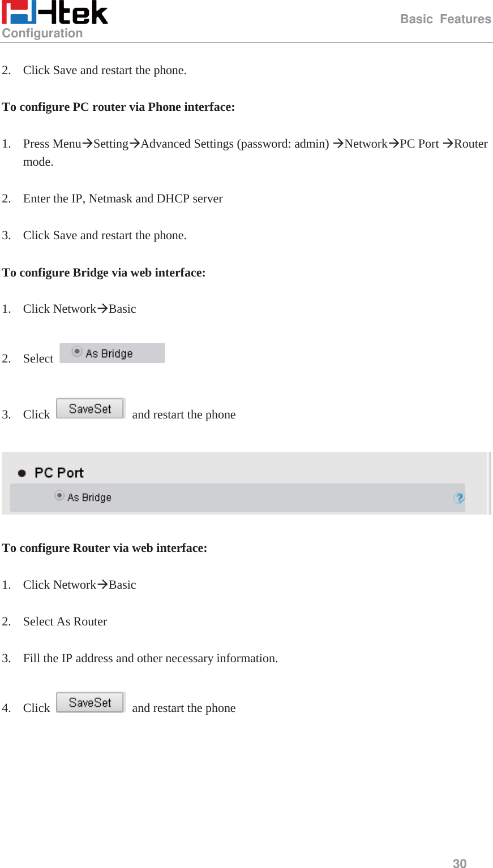Click the Htek logo at top left
Screen dimensions: 493x868
[x=54, y=12]
